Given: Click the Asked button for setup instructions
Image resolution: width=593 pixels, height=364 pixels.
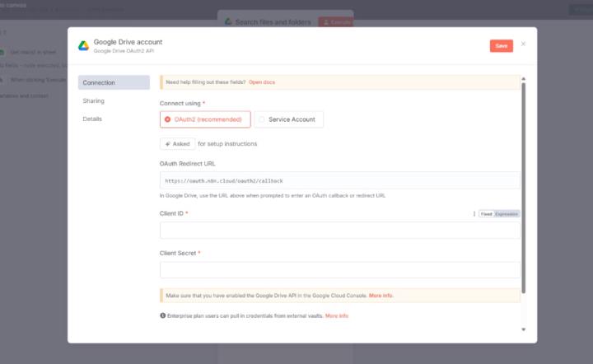Looking at the screenshot, I should click(177, 144).
